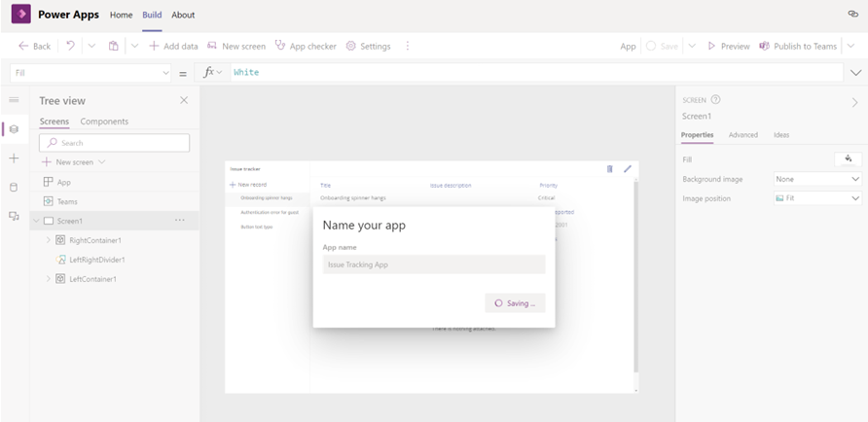The width and height of the screenshot is (868, 422).
Task: Expand the RightContainer1 node
Action: (x=48, y=240)
